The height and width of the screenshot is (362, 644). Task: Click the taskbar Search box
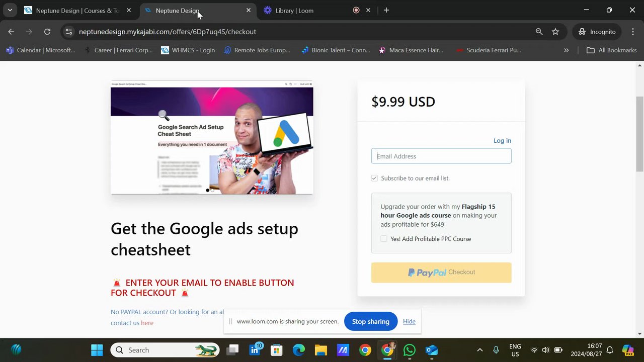(x=165, y=350)
